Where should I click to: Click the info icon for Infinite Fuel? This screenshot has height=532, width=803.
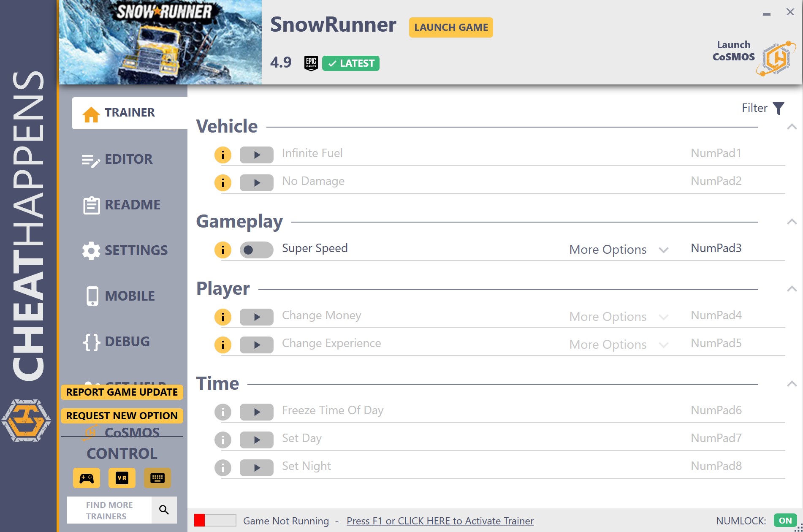(223, 155)
